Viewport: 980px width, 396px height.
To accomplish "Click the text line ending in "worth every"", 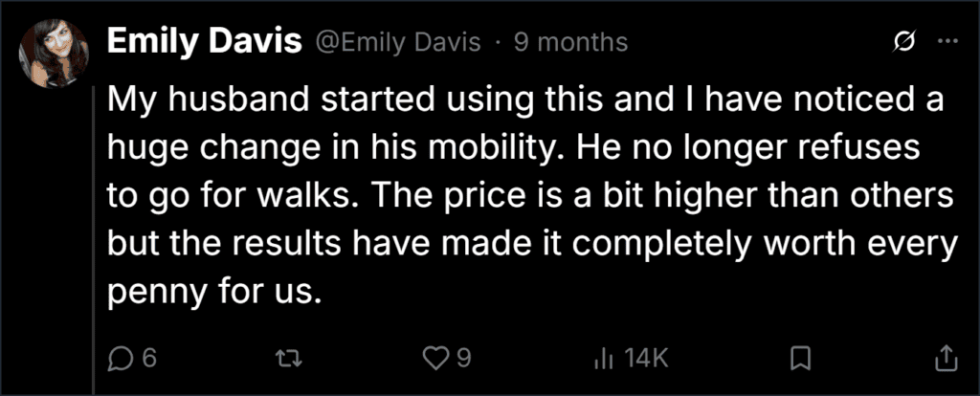I will click(x=530, y=244).
